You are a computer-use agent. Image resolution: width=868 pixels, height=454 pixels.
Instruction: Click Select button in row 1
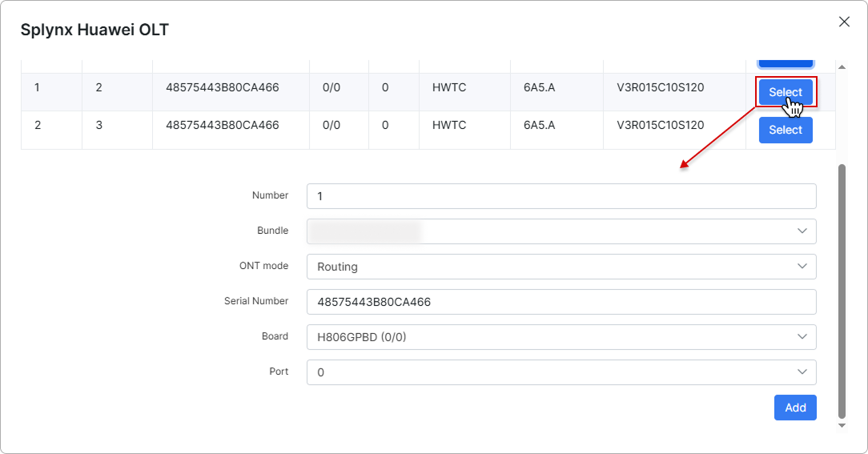[x=786, y=92]
